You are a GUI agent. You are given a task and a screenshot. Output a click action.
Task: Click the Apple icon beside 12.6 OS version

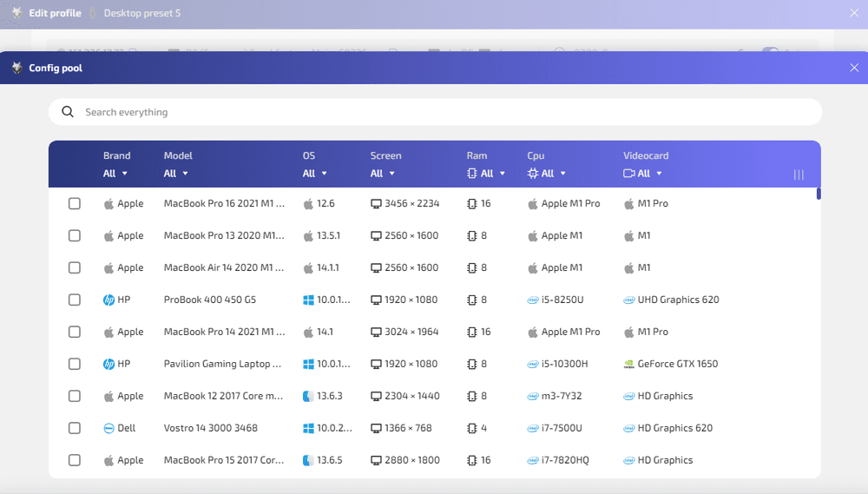pyautogui.click(x=308, y=204)
